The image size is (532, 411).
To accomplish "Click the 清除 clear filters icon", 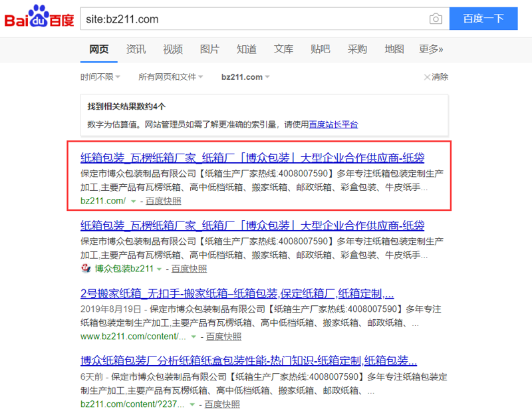I will coord(427,77).
